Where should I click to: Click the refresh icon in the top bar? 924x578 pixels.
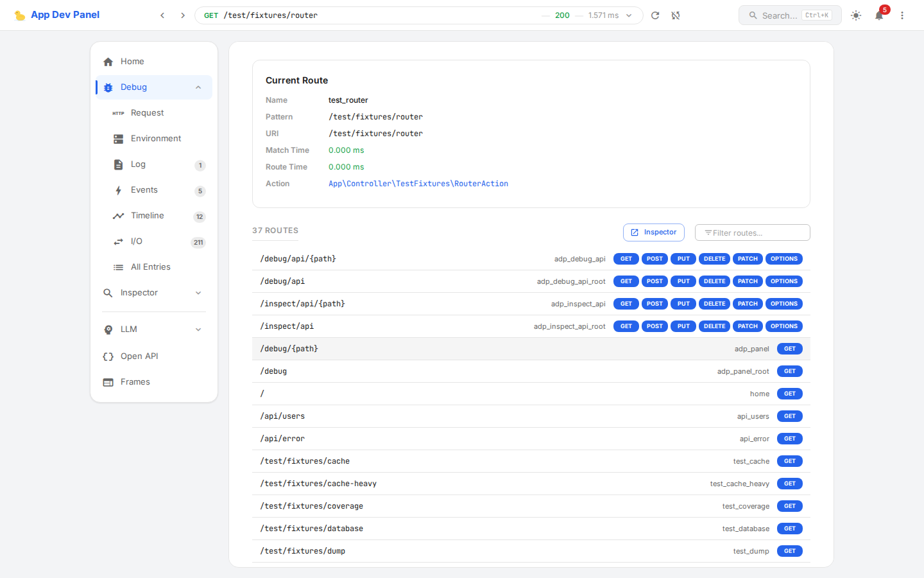click(655, 15)
